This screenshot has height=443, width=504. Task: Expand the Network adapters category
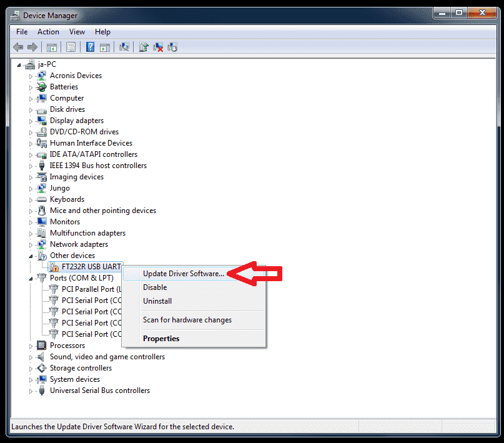31,244
